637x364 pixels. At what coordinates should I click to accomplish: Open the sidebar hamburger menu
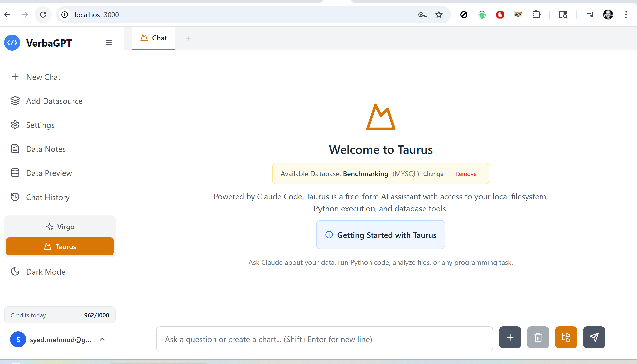pos(109,43)
